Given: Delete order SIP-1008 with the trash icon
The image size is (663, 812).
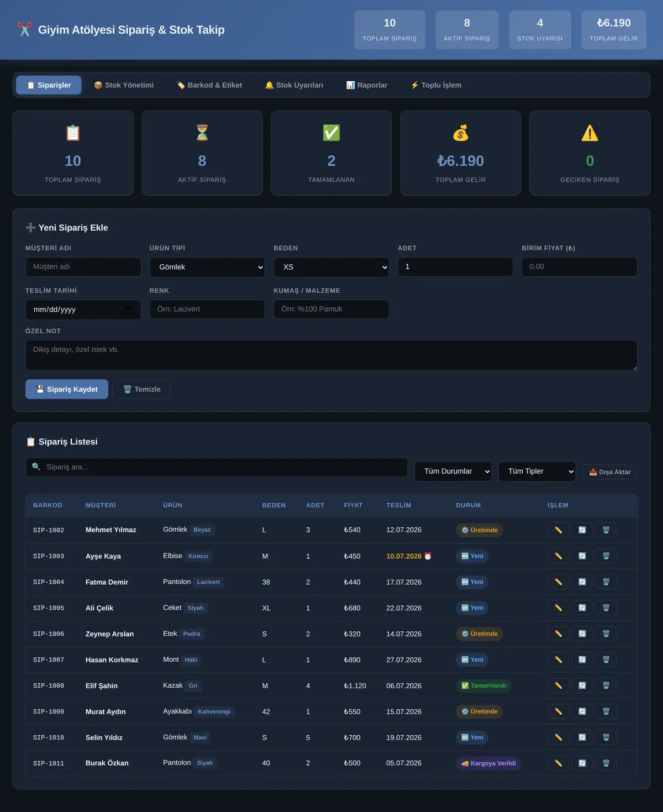Looking at the screenshot, I should [606, 685].
